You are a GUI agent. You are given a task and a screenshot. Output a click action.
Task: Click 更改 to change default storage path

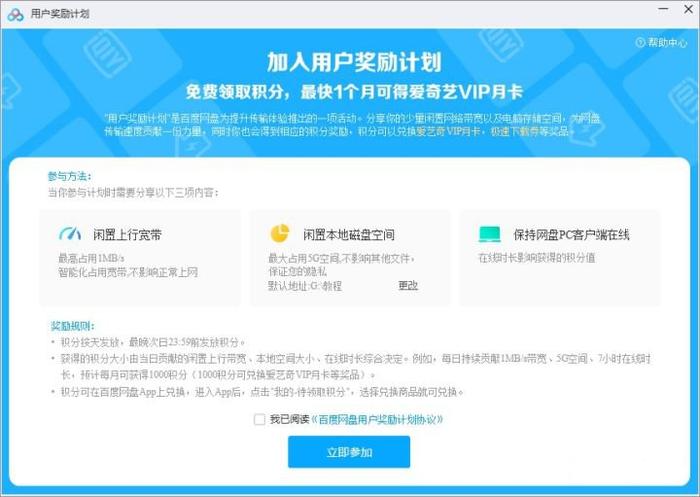pyautogui.click(x=408, y=285)
